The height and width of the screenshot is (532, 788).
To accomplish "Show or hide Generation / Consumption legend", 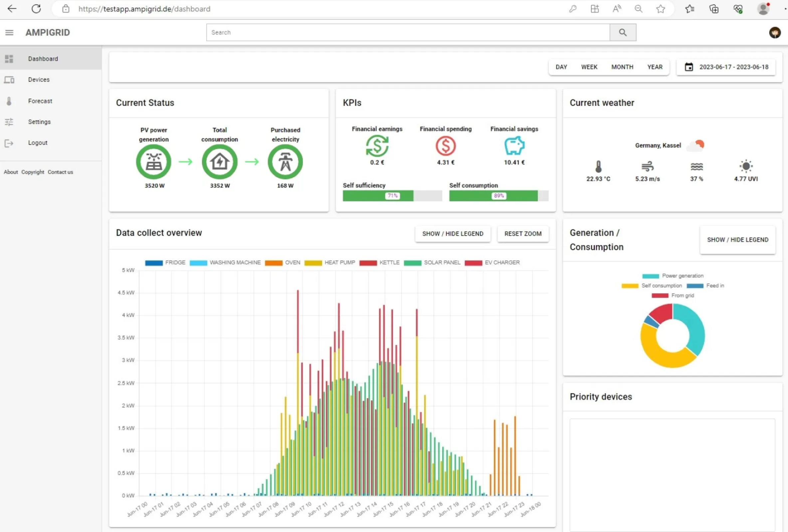I will 737,240.
